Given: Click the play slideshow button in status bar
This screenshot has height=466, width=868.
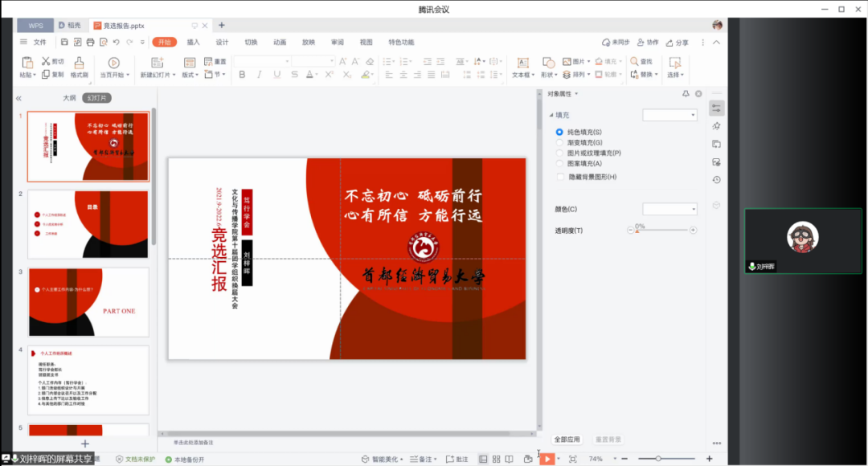Looking at the screenshot, I should [548, 457].
